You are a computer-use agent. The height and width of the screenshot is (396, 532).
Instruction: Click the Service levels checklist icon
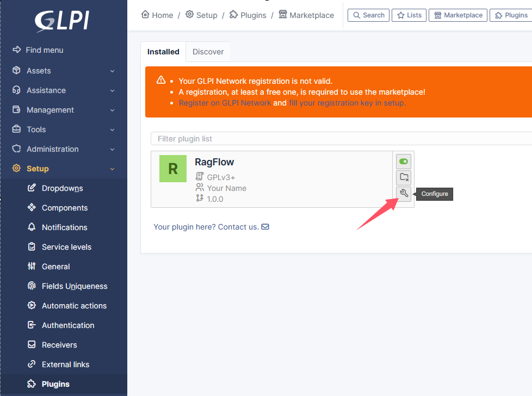point(32,247)
